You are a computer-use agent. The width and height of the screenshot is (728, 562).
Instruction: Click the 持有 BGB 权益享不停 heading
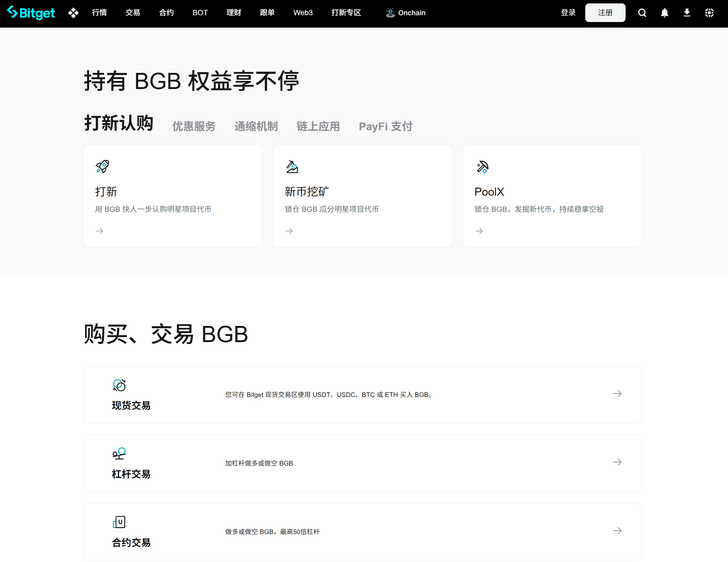coord(191,81)
